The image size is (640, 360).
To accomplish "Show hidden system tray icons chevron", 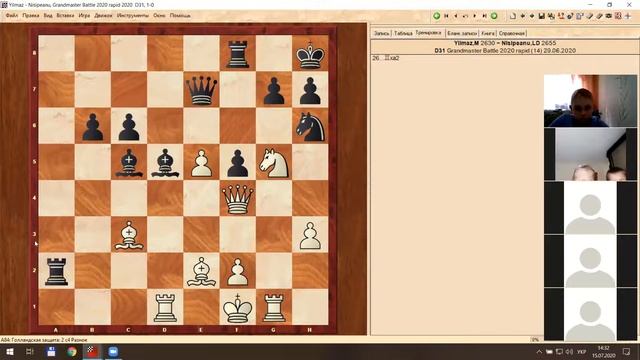I will click(539, 351).
